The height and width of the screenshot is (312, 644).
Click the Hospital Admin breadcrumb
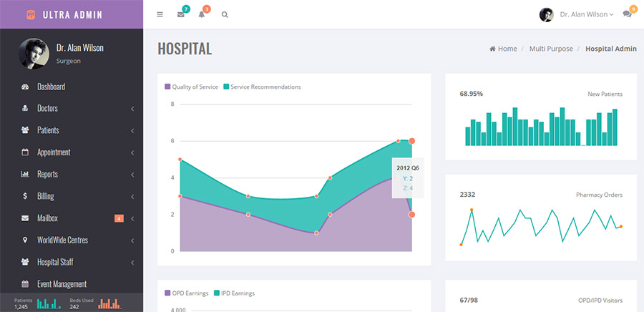[x=611, y=49]
